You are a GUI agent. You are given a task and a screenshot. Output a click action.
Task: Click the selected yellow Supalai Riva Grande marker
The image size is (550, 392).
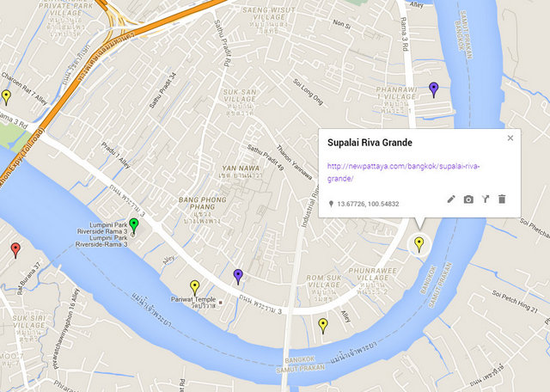[x=419, y=244]
